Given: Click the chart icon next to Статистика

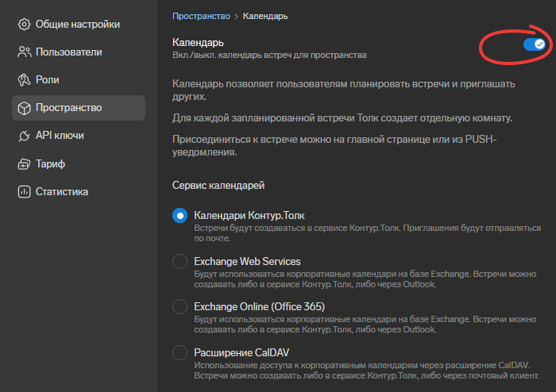Looking at the screenshot, I should pos(24,191).
